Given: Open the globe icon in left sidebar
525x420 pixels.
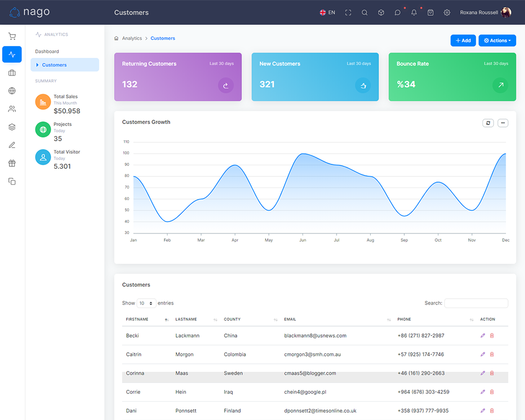Looking at the screenshot, I should [x=12, y=91].
